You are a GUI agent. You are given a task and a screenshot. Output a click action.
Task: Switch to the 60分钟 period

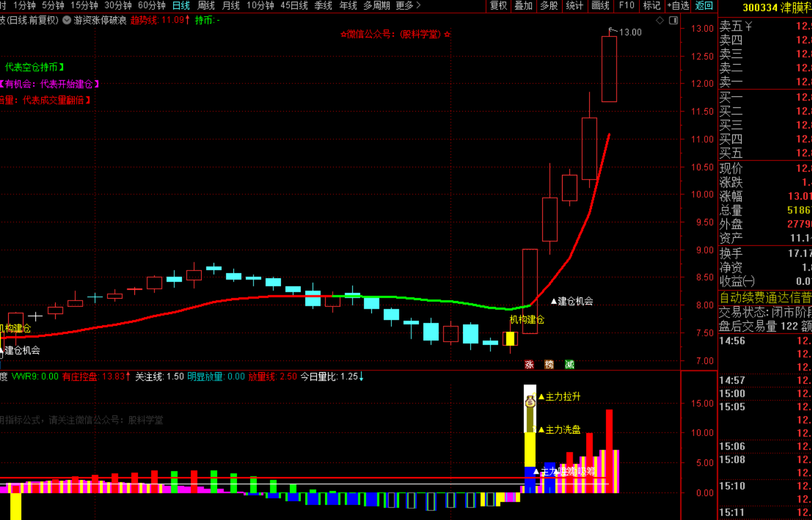[152, 5]
